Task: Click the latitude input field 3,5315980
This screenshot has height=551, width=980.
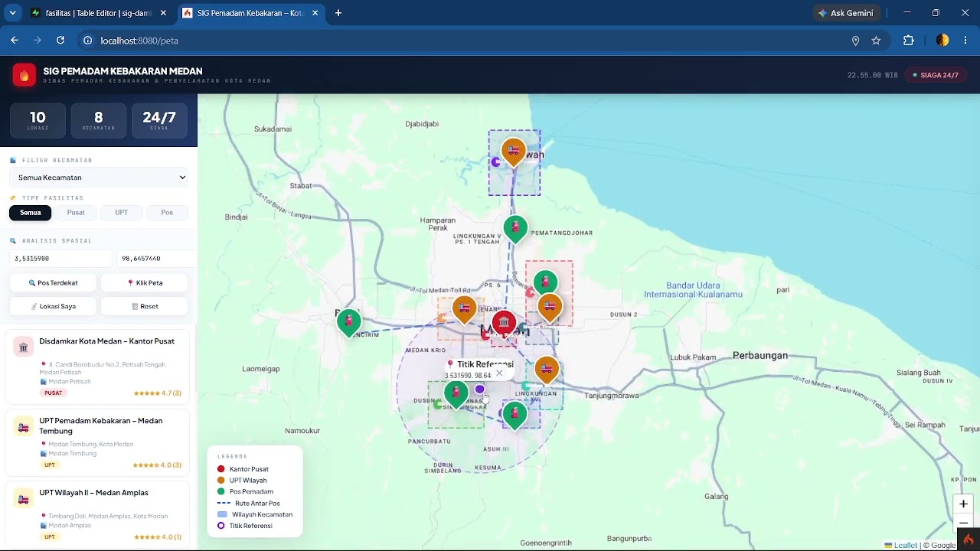Action: [60, 259]
